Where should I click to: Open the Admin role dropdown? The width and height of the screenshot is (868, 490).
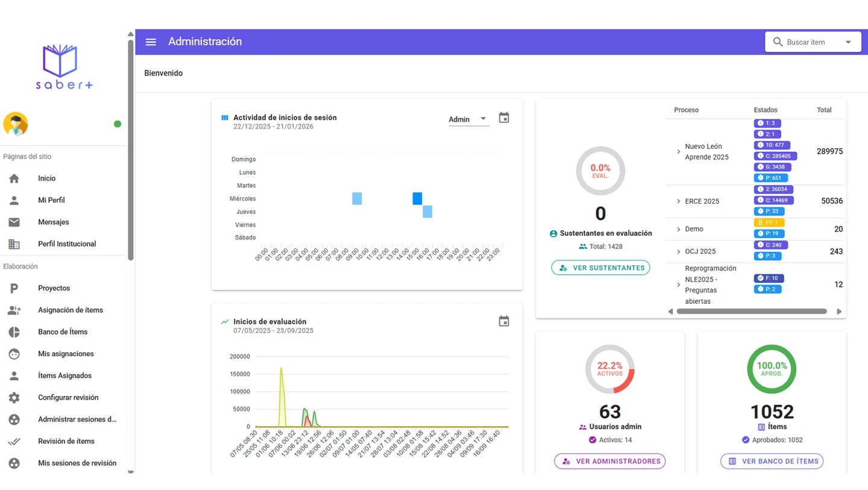(x=469, y=119)
